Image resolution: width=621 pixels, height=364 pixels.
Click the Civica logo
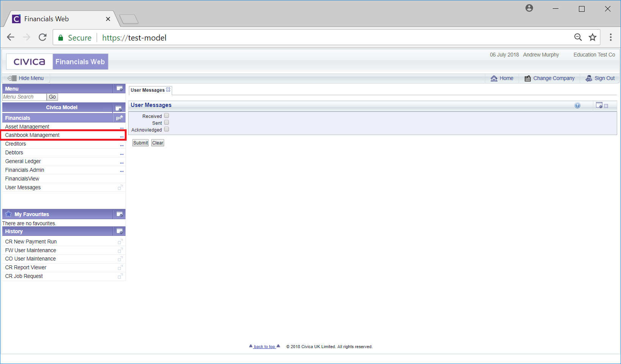[30, 61]
